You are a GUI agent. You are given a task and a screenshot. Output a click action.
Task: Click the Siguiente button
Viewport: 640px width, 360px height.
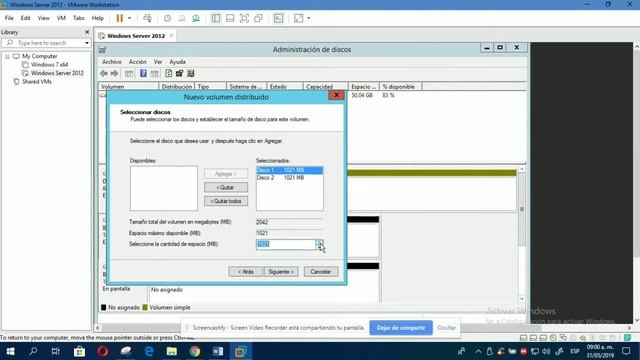pyautogui.click(x=281, y=271)
